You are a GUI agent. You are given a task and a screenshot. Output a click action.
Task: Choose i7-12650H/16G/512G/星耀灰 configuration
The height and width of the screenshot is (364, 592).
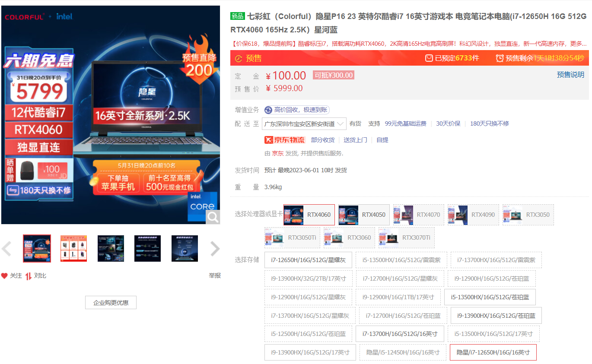(308, 260)
